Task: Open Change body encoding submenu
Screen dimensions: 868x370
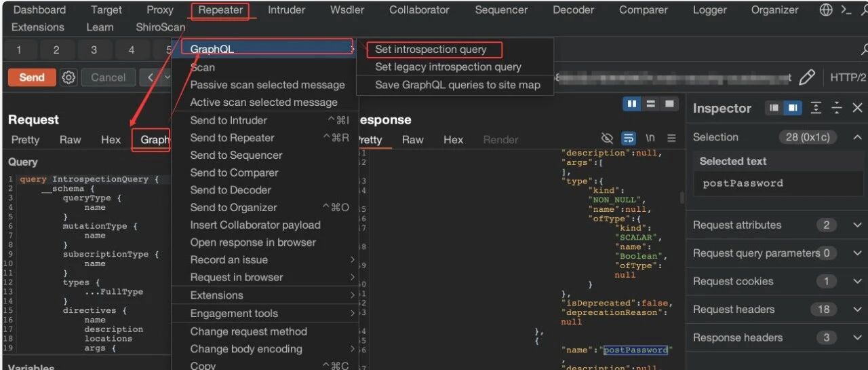Action: (x=264, y=349)
